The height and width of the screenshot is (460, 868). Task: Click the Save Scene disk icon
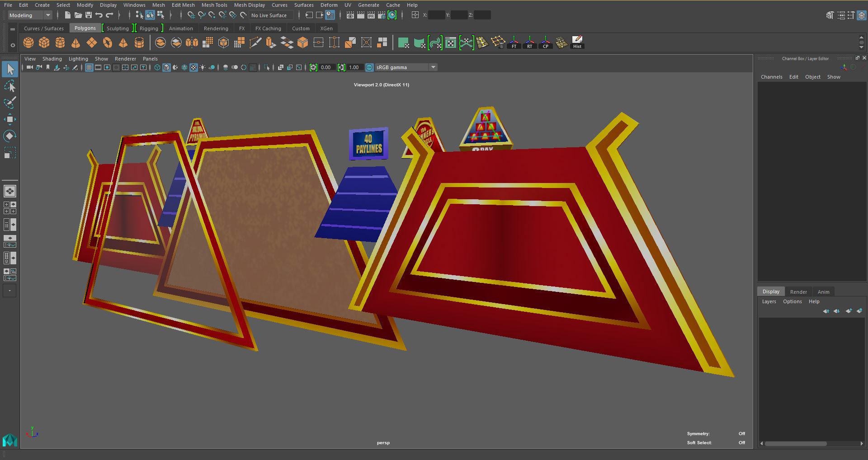coord(89,15)
